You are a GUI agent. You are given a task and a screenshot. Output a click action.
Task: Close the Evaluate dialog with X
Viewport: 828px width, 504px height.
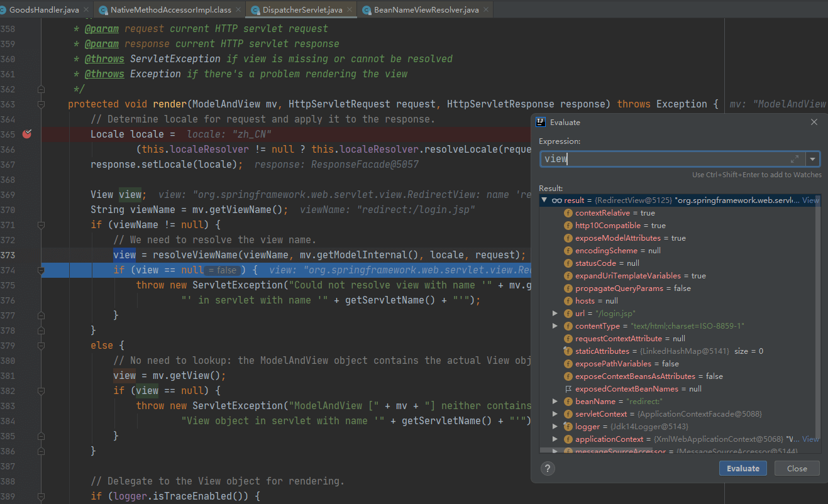pyautogui.click(x=814, y=122)
